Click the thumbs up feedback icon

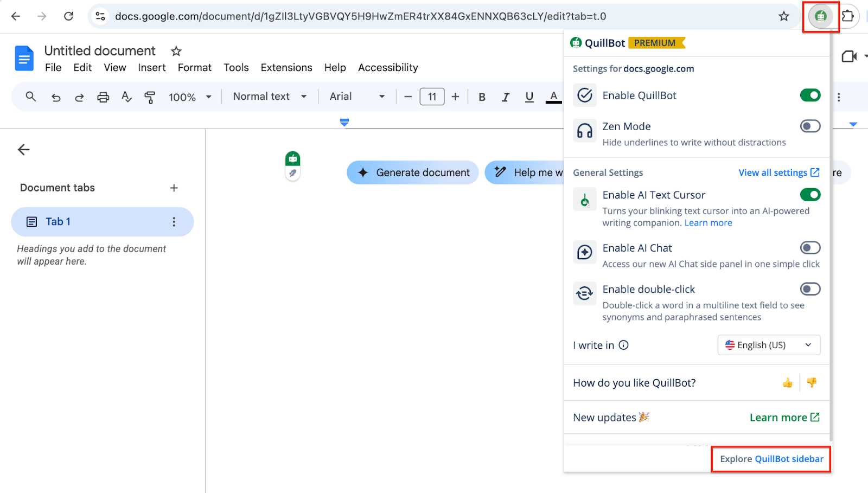pos(787,383)
